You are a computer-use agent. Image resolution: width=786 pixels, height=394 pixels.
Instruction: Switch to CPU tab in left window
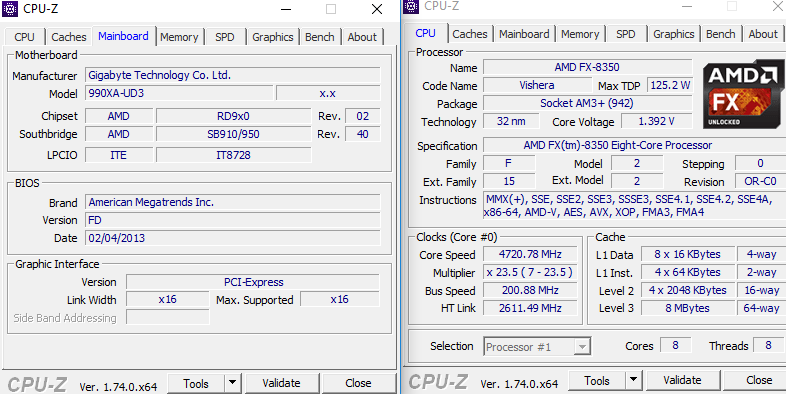click(24, 37)
